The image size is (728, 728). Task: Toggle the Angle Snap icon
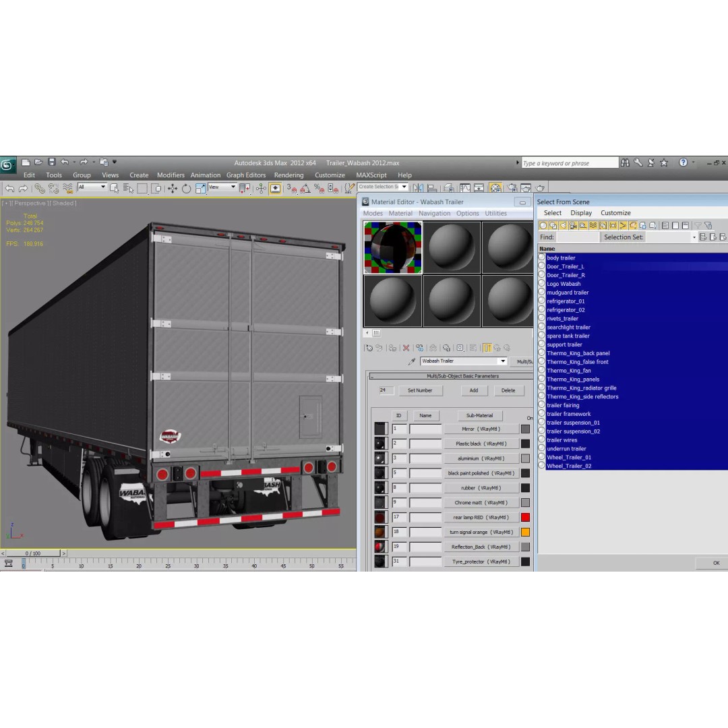tap(305, 189)
